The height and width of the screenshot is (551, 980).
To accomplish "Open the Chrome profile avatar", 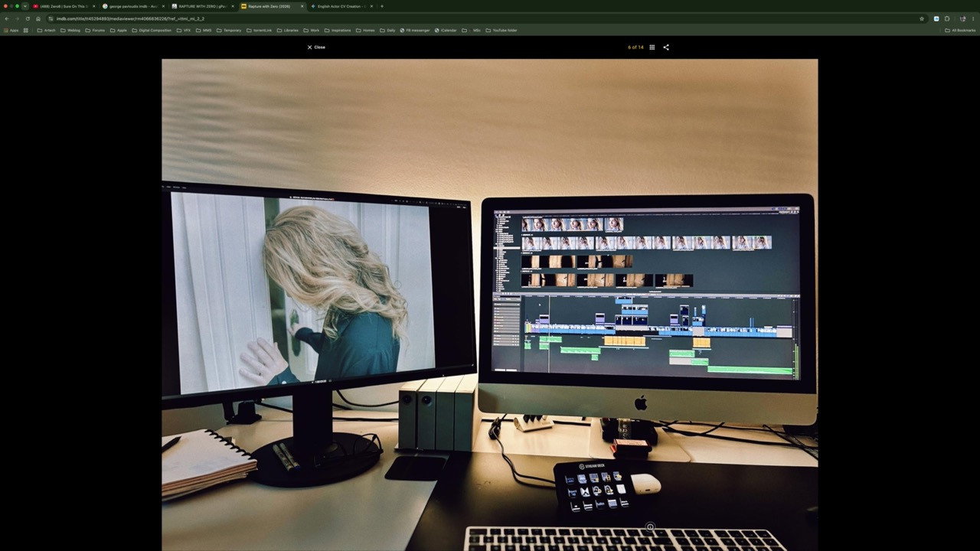I will point(962,18).
